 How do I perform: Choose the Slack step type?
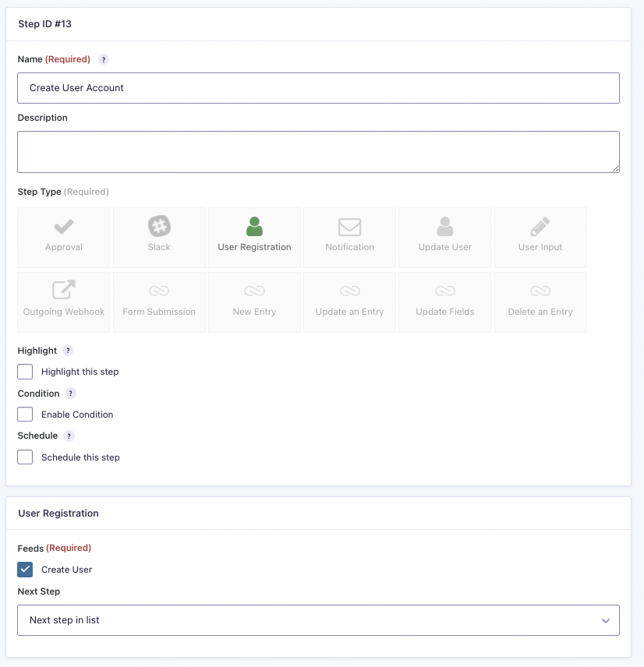coord(159,237)
